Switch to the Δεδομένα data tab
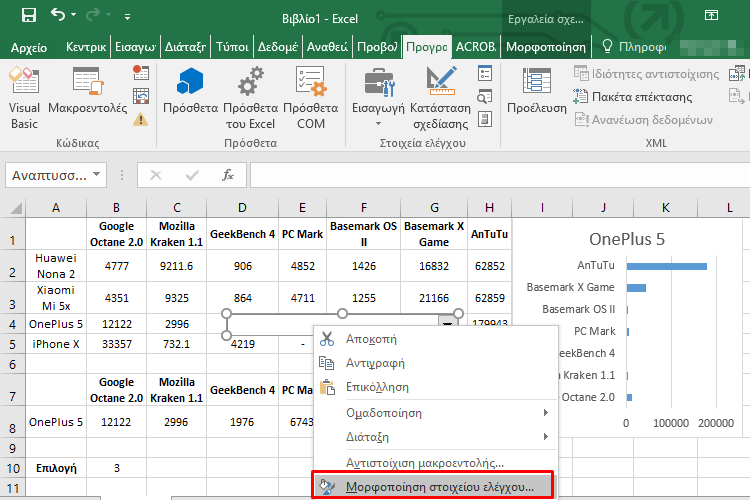Image resolution: width=750 pixels, height=500 pixels. tap(278, 47)
